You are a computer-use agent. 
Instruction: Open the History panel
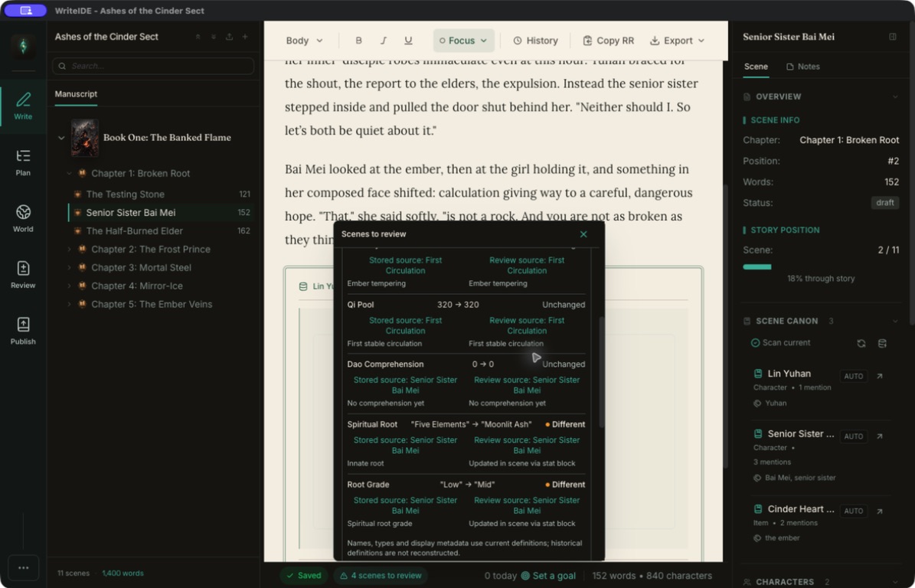pyautogui.click(x=535, y=41)
